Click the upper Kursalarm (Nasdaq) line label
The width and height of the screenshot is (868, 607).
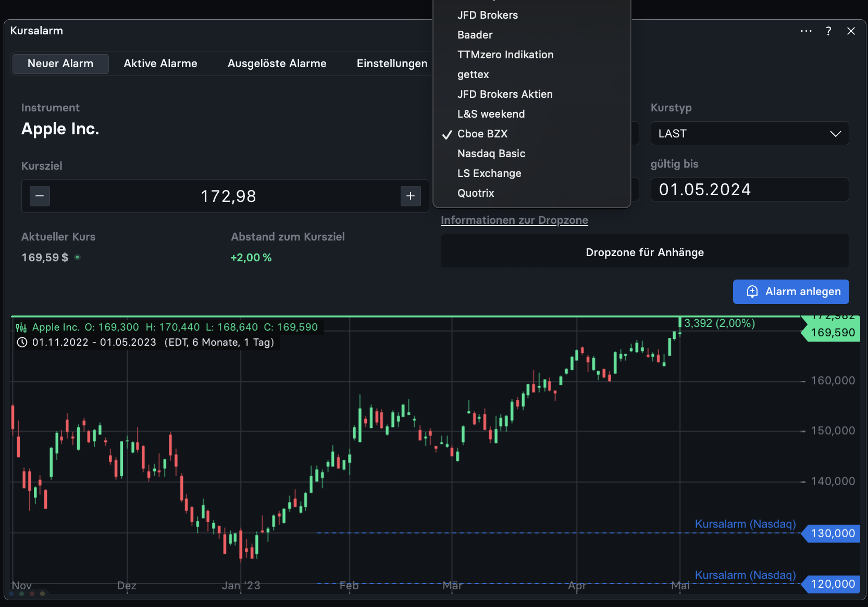pyautogui.click(x=745, y=524)
